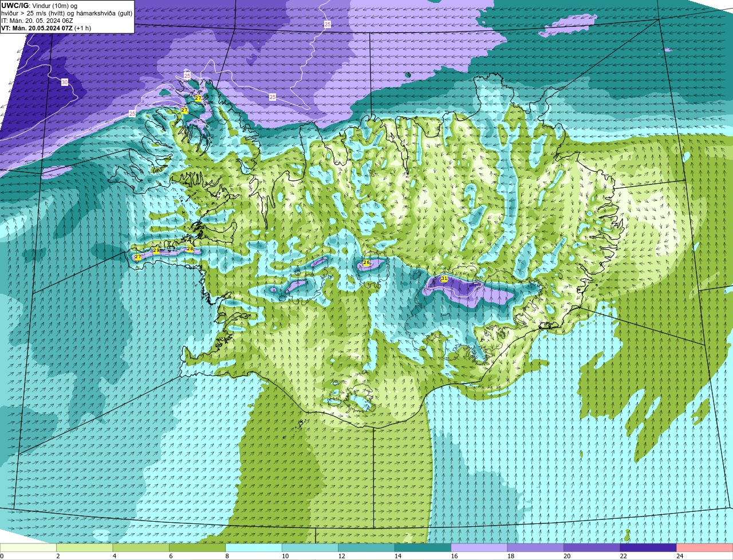Click the yellow 28 gust marker
The image size is (733, 560).
(190, 249)
